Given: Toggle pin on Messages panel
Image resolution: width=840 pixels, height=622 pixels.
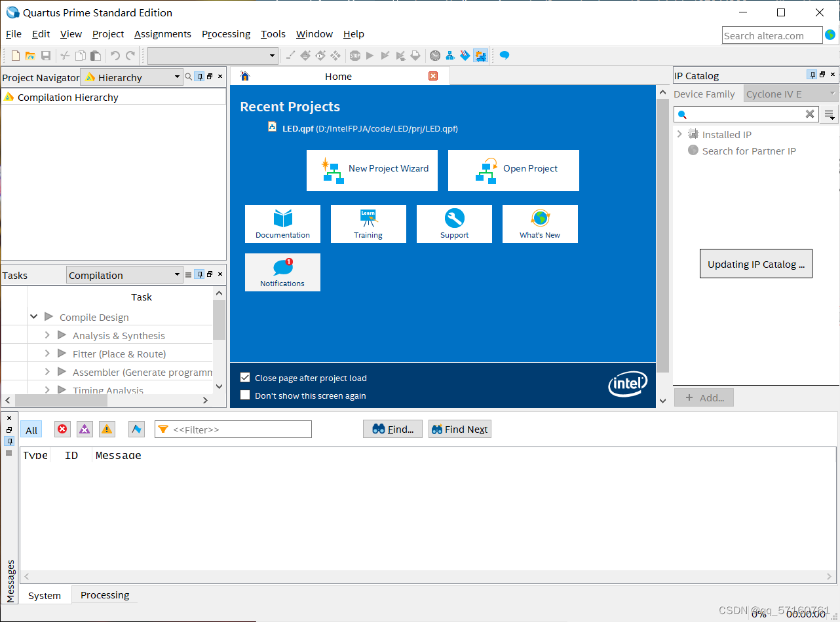Looking at the screenshot, I should coord(9,441).
